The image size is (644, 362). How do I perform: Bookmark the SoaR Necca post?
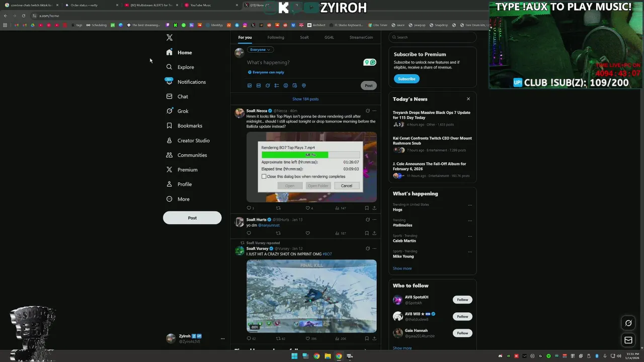coord(367,208)
